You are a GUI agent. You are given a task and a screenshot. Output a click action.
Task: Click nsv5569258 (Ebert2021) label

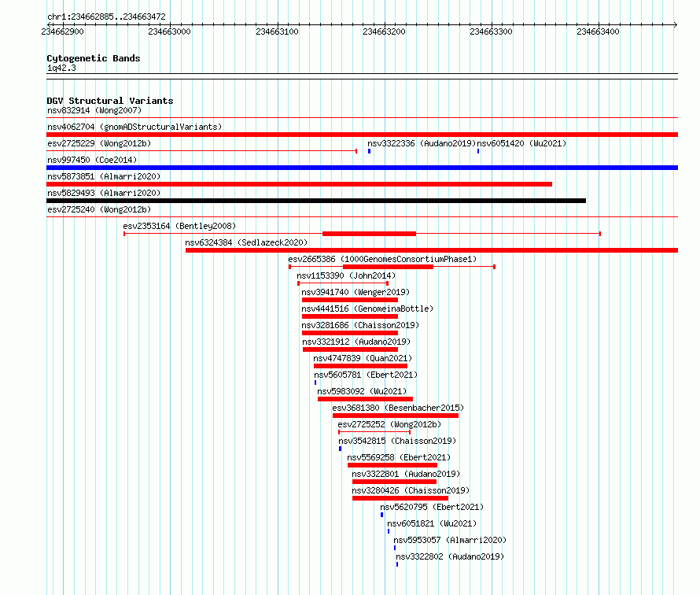click(x=399, y=457)
